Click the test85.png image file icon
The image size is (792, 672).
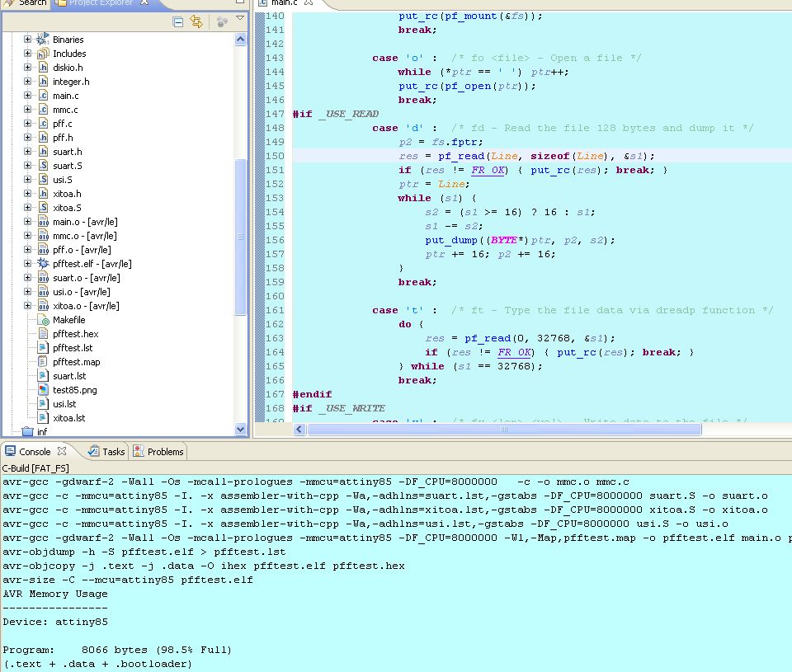pyautogui.click(x=44, y=390)
